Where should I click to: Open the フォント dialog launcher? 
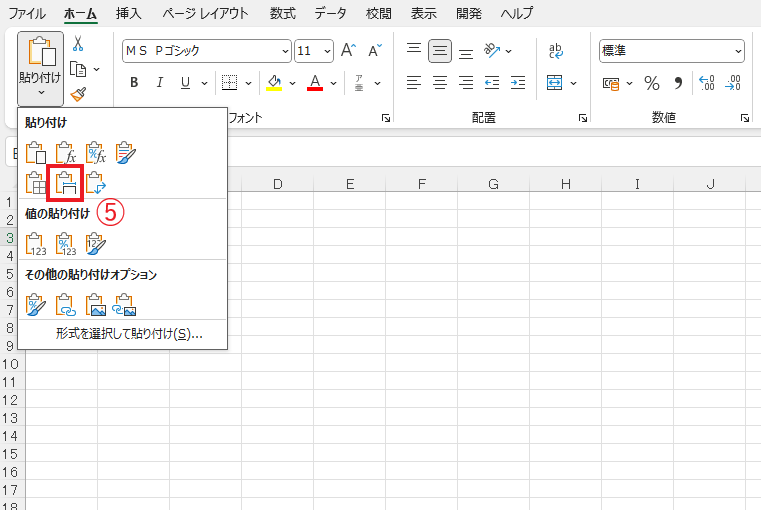pos(386,118)
